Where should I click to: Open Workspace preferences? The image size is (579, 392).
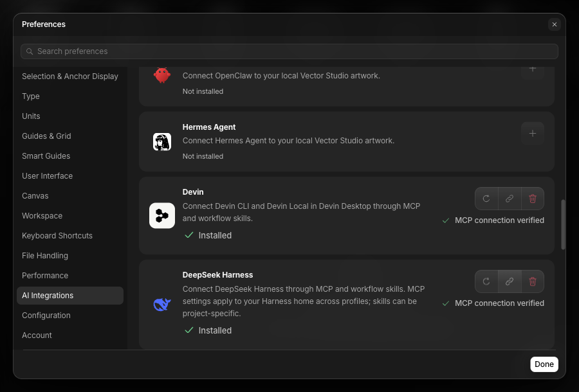(70, 216)
